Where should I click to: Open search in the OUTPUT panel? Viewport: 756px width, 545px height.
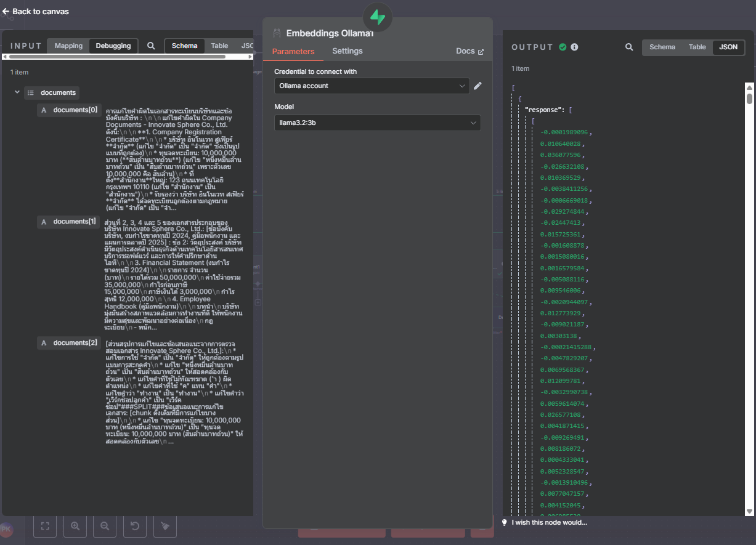click(x=629, y=47)
